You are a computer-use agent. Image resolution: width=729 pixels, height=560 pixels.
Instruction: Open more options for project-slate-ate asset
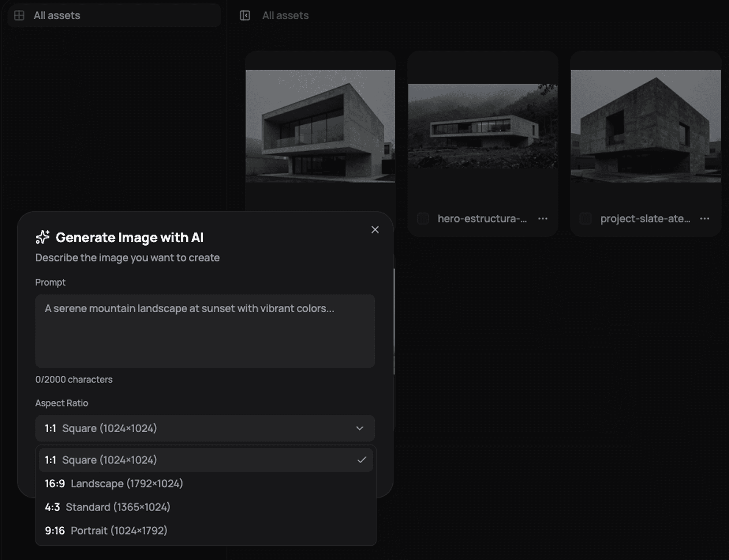(x=705, y=219)
